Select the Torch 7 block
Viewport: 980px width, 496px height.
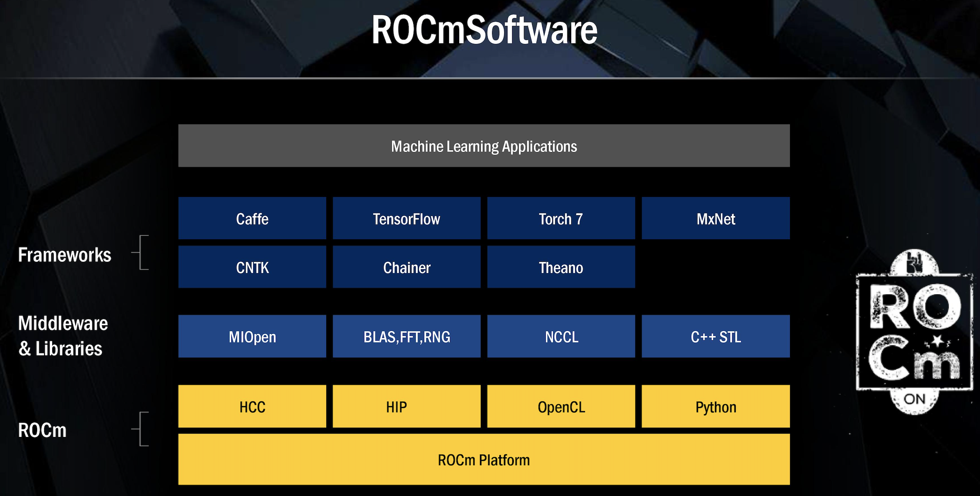pyautogui.click(x=561, y=218)
